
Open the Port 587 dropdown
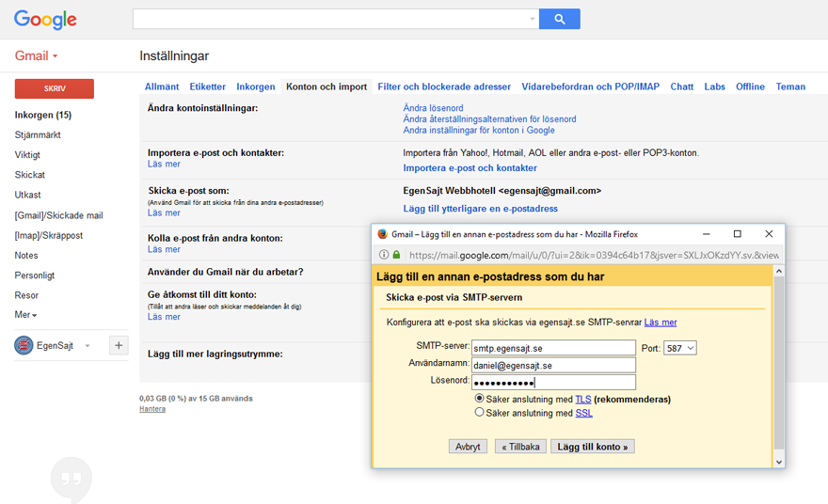point(680,348)
